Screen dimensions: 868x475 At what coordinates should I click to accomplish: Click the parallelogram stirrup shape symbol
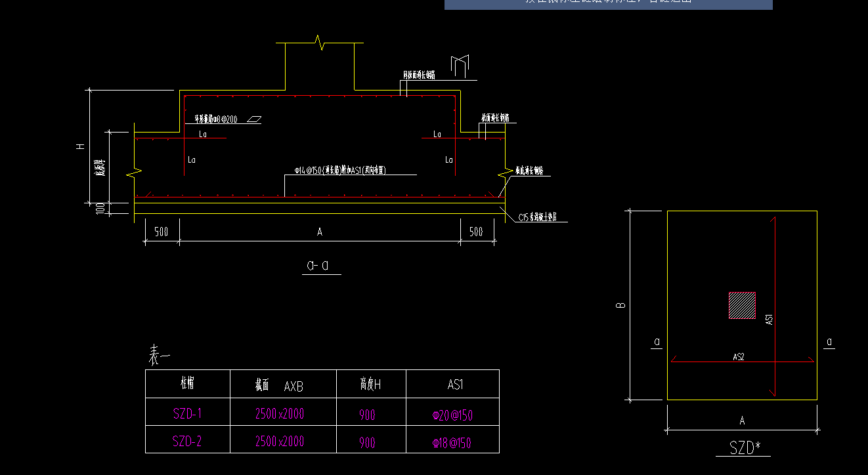254,119
